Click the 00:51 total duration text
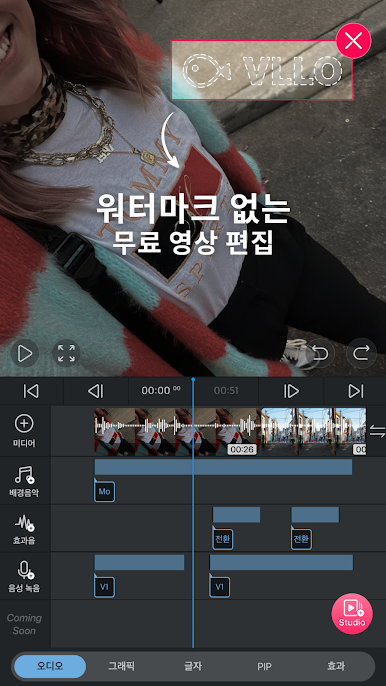386x686 pixels. tap(226, 391)
